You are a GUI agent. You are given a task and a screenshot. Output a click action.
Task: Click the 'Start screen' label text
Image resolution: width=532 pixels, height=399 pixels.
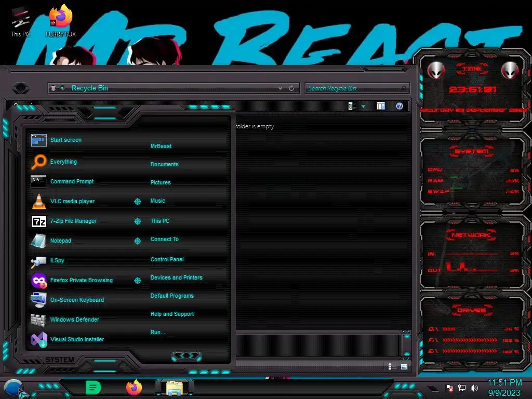(66, 140)
